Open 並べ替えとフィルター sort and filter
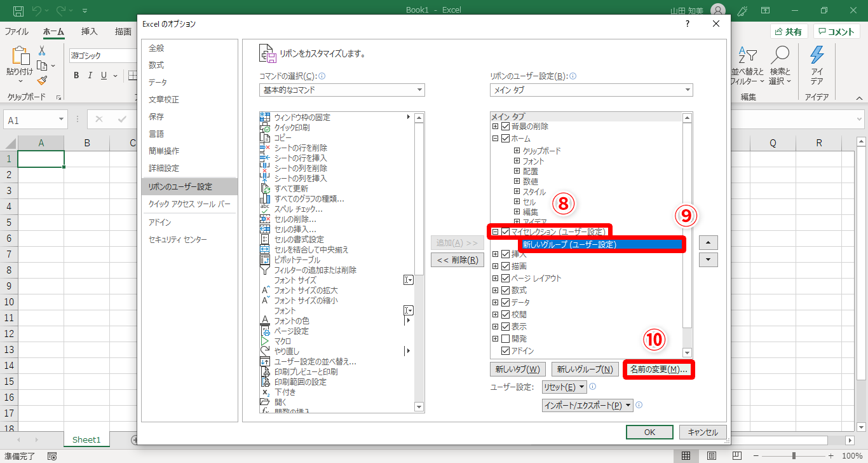The image size is (868, 463). pos(747,66)
